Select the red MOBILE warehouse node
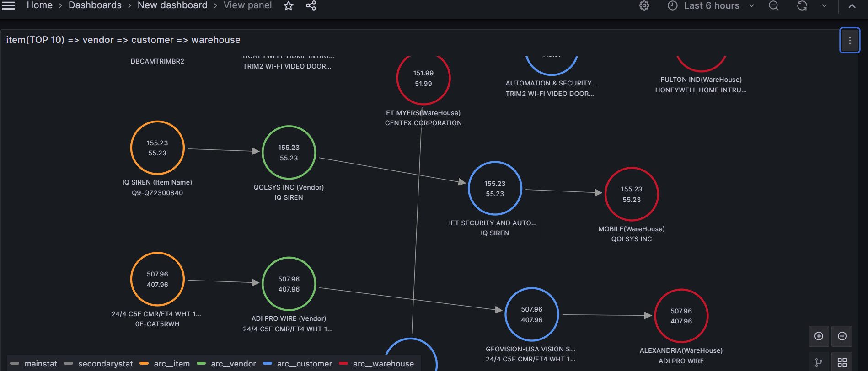The image size is (868, 371). (x=632, y=194)
